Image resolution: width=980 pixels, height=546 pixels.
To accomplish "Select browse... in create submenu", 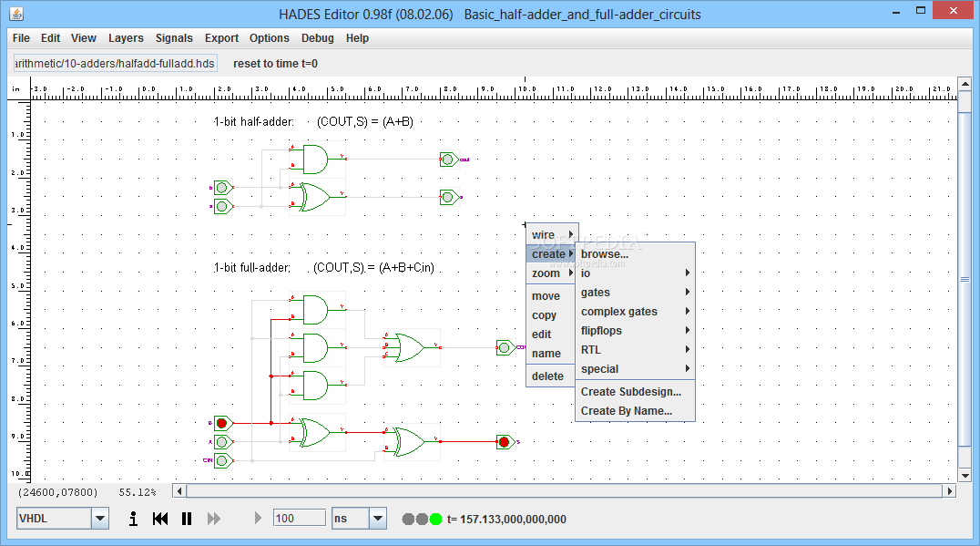I will (x=635, y=254).
